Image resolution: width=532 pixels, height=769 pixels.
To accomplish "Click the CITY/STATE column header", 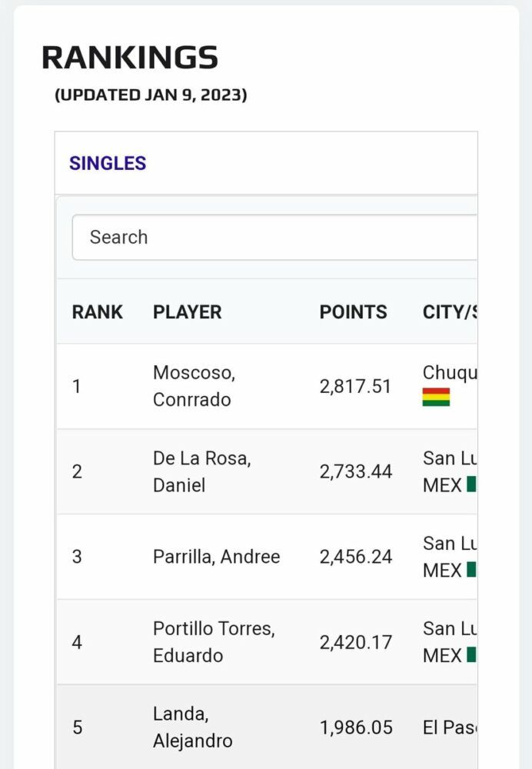I will (449, 311).
